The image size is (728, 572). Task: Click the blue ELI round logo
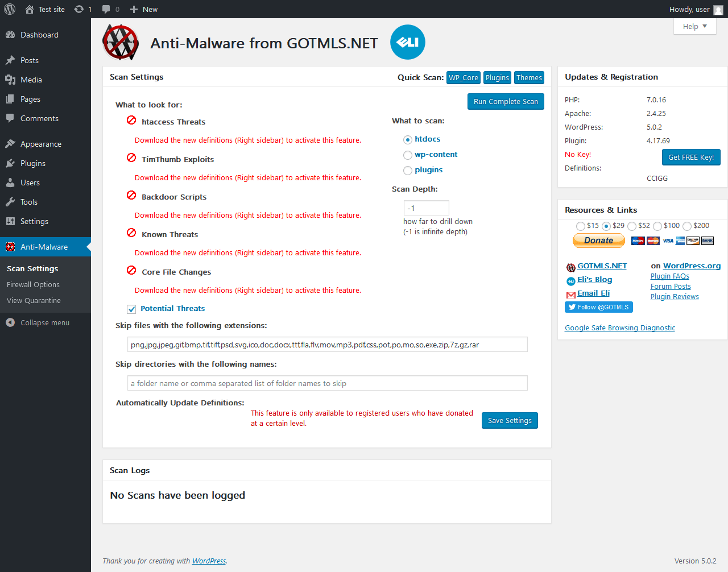point(408,42)
